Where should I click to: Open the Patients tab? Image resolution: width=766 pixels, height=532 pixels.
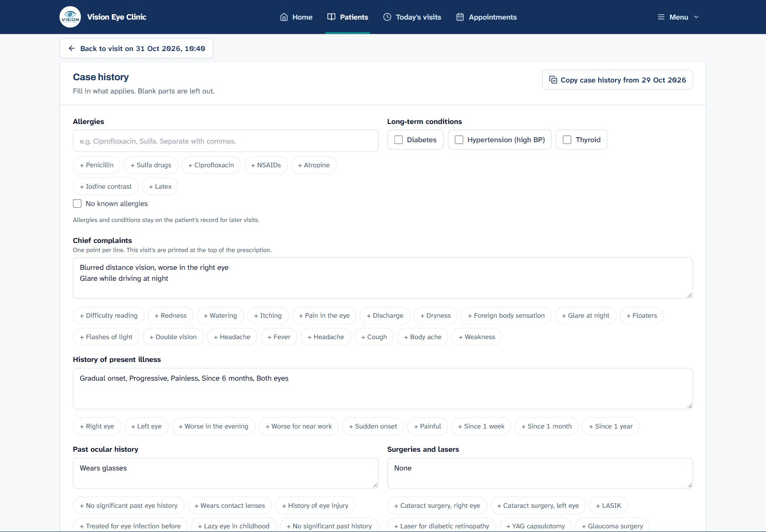[348, 17]
